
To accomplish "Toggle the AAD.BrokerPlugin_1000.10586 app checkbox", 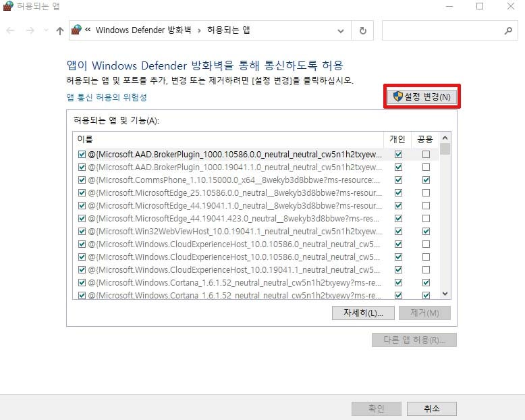I will pyautogui.click(x=82, y=155).
